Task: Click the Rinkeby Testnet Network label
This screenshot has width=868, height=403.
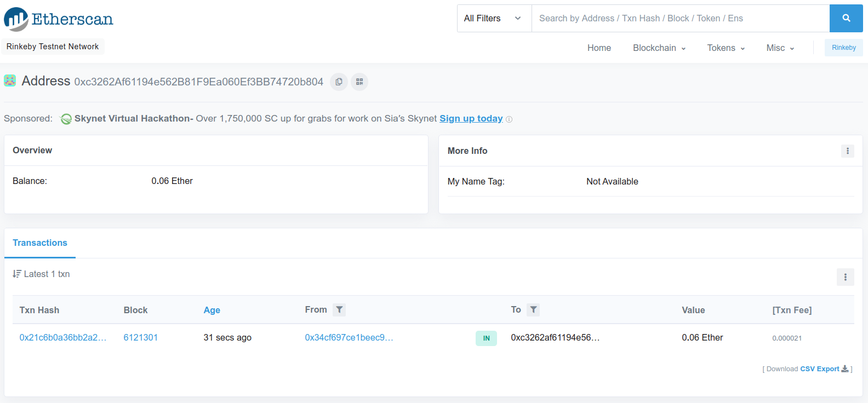Action: tap(53, 47)
